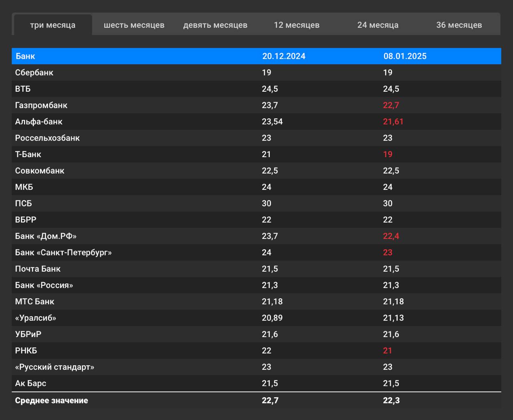Open the «24 месяца» tab
513x420 pixels.
coord(378,25)
